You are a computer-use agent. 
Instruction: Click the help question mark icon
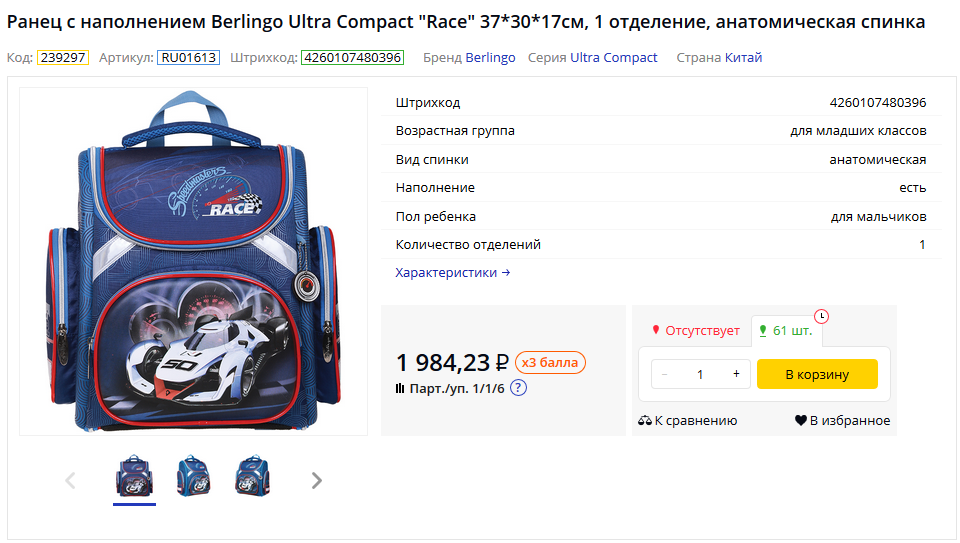click(x=518, y=388)
